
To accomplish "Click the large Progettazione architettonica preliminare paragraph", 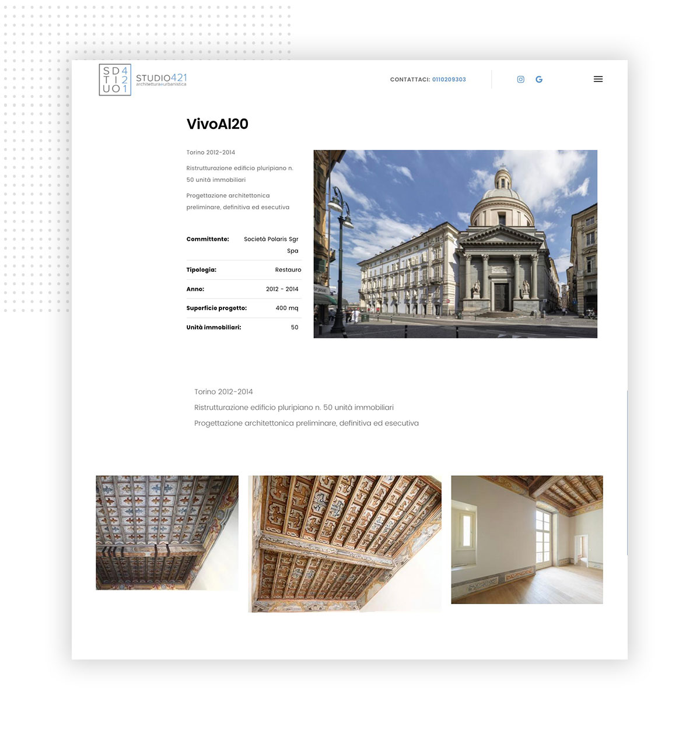I will (x=306, y=423).
